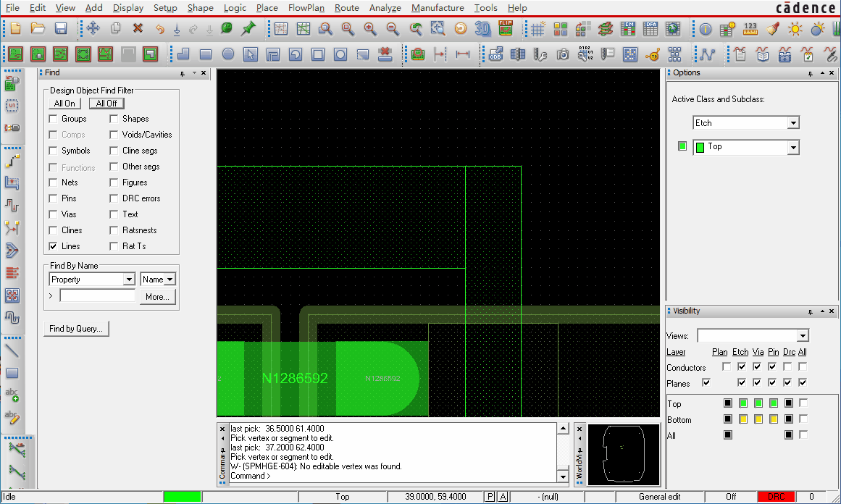This screenshot has height=504, width=841.
Task: Open the 3D viewer
Action: (x=482, y=28)
